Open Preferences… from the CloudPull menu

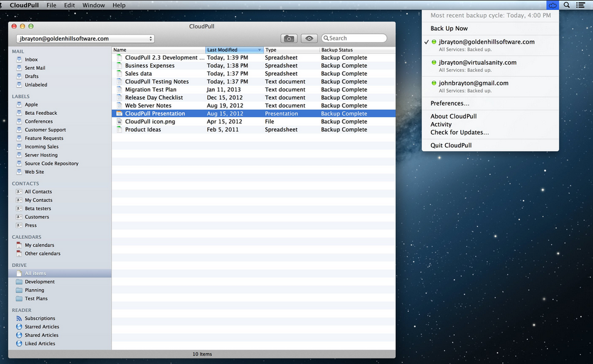click(x=449, y=103)
